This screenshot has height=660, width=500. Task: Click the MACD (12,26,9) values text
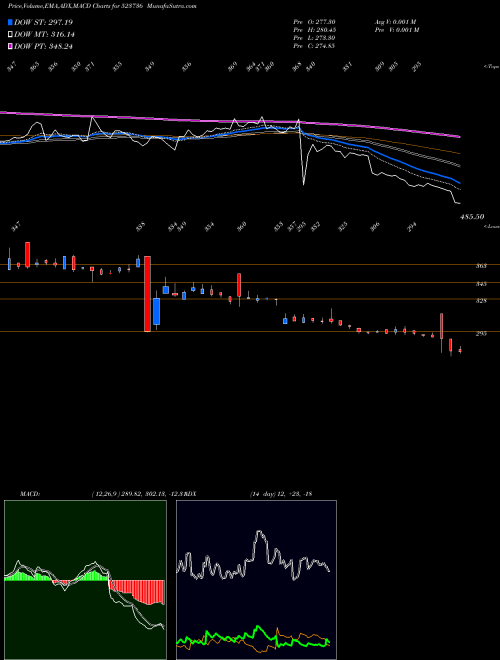[138, 494]
